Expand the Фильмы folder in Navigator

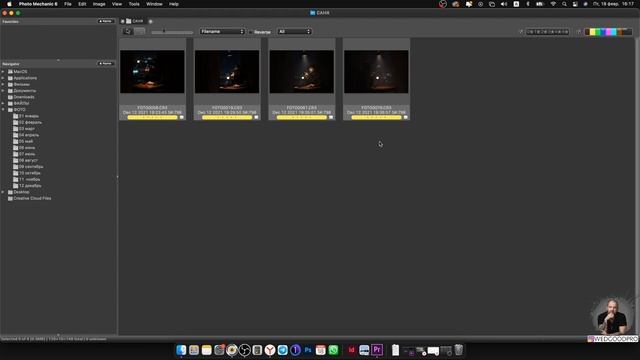click(x=3, y=84)
